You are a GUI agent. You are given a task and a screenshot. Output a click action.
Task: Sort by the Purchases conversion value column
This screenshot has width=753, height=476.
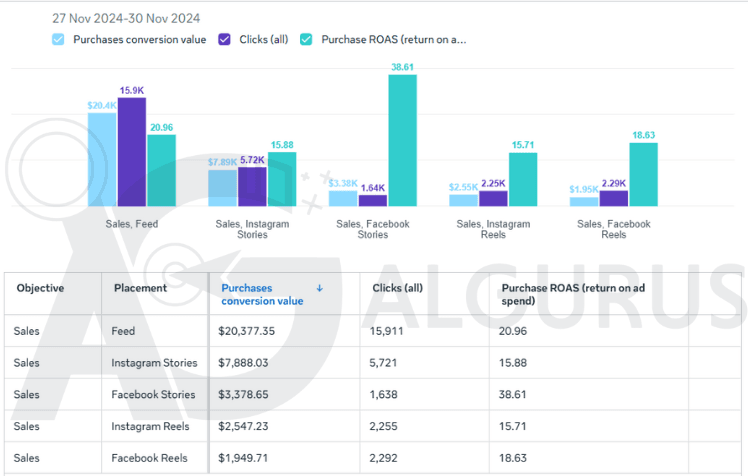click(262, 294)
